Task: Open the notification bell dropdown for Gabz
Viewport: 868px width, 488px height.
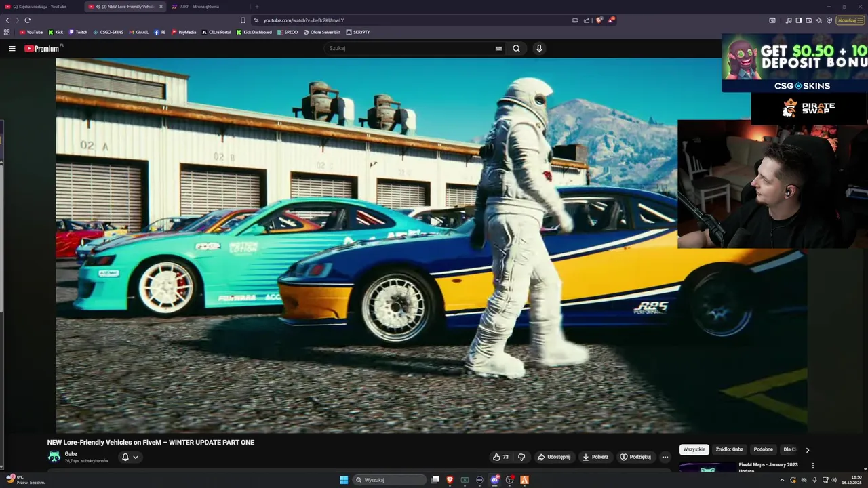Action: [130, 457]
